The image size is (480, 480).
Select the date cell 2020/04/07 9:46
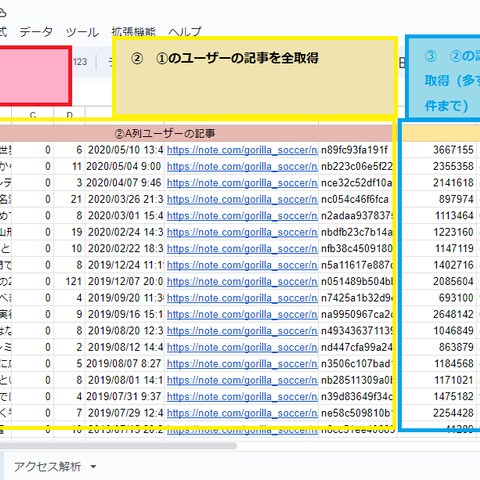(x=125, y=183)
